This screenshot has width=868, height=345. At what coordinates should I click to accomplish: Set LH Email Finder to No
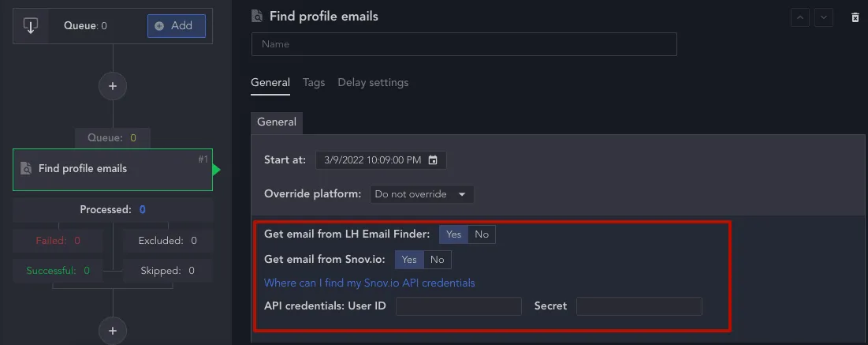(482, 234)
